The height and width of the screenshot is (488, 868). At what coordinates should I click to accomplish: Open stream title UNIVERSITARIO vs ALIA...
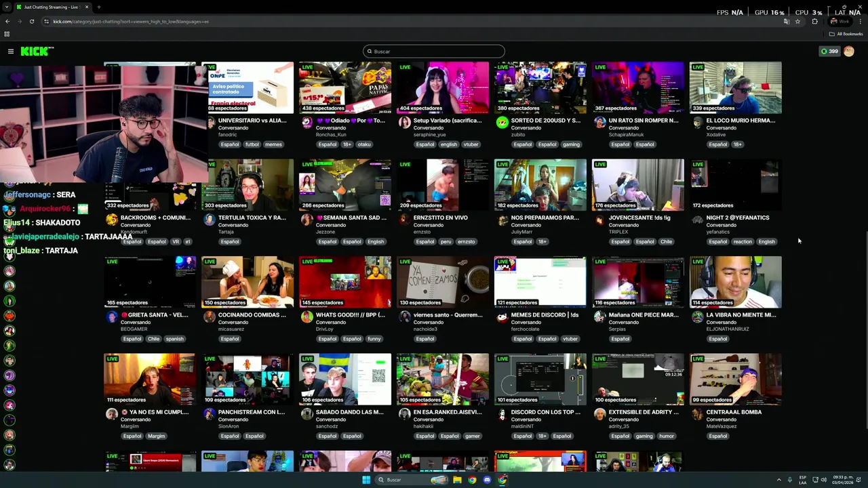[x=252, y=120]
